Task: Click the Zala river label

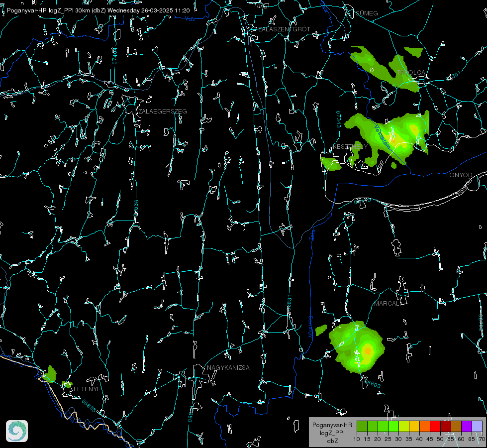Action: click(x=312, y=234)
